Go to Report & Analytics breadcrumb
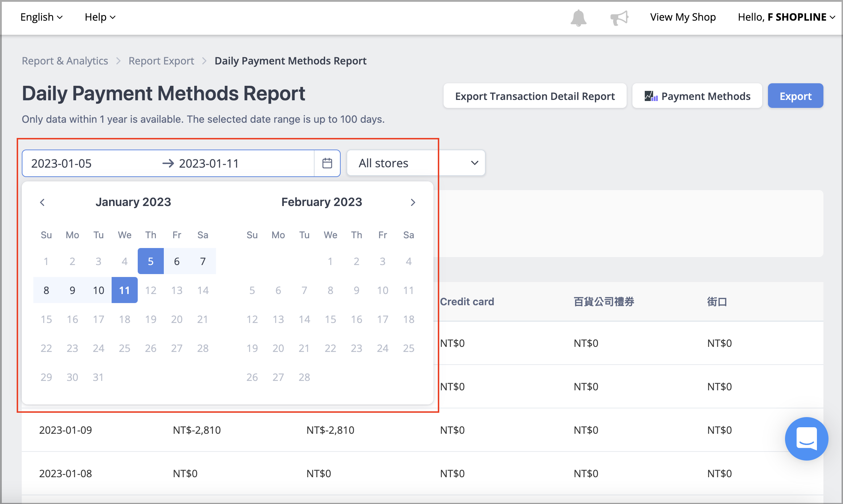The width and height of the screenshot is (843, 504). [65, 61]
